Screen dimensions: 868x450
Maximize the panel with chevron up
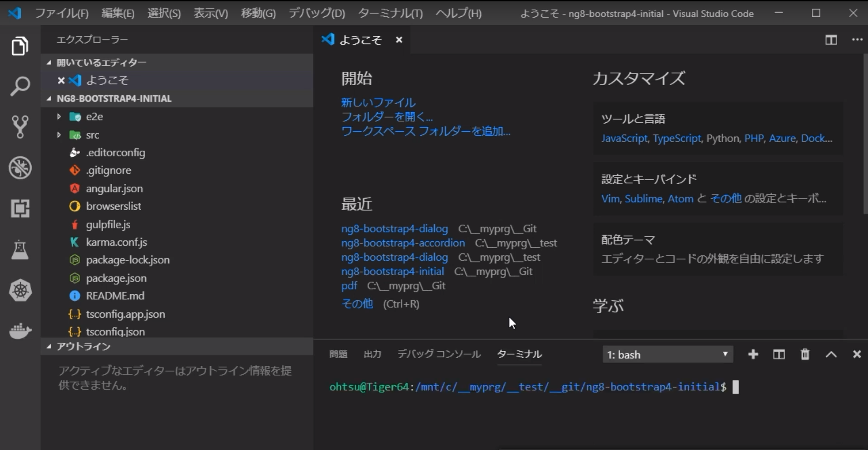831,354
